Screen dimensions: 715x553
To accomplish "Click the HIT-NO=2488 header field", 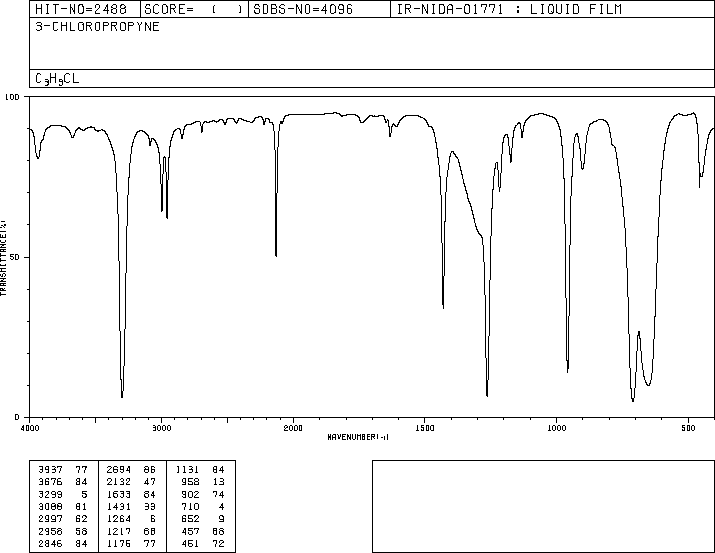I will [85, 9].
